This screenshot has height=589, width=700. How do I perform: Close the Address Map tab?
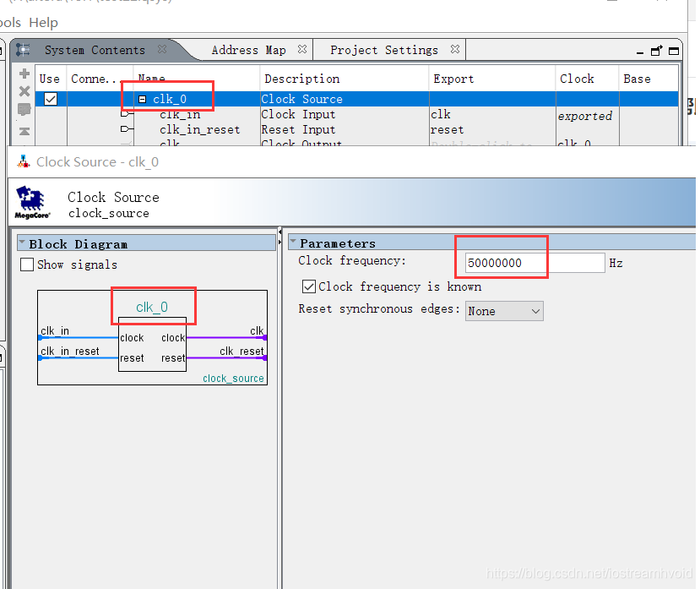point(302,49)
